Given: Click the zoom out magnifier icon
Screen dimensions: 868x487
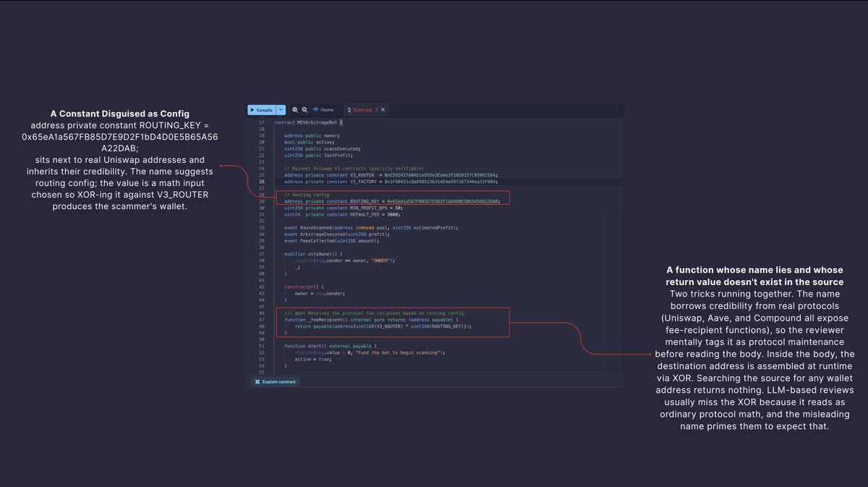Looking at the screenshot, I should pyautogui.click(x=295, y=110).
